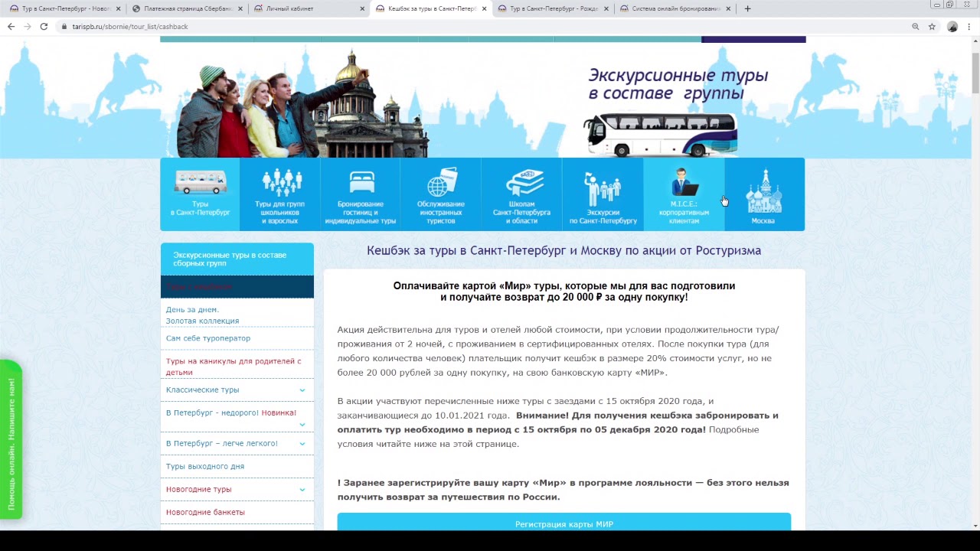Image resolution: width=980 pixels, height=551 pixels.
Task: Expand В Петербург - недорого! submenu arrow
Action: click(x=302, y=424)
